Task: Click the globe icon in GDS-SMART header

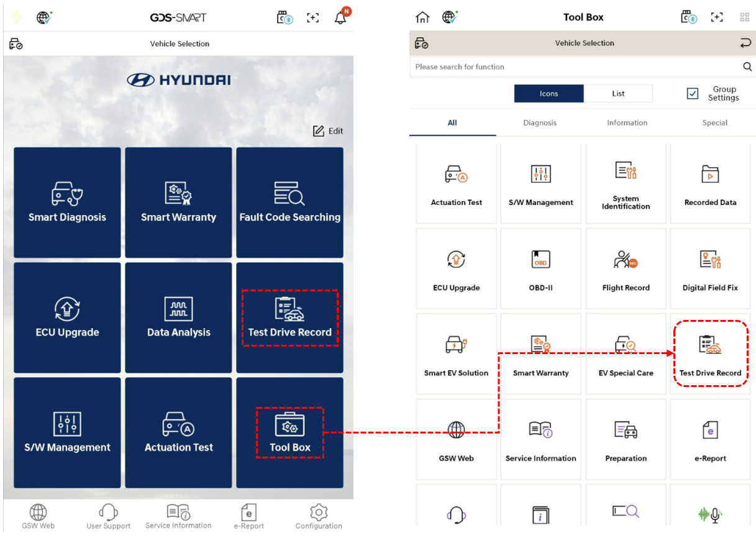Action: point(44,17)
